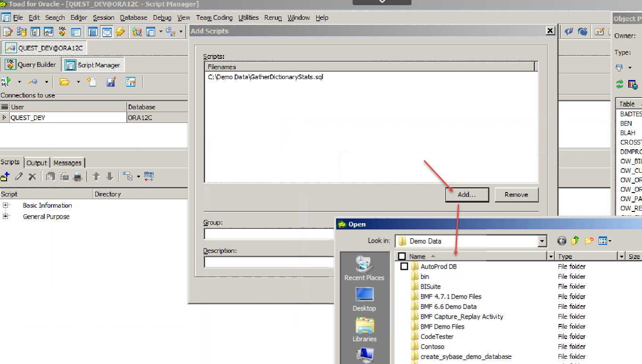Switch to the Messages tab

click(x=67, y=162)
